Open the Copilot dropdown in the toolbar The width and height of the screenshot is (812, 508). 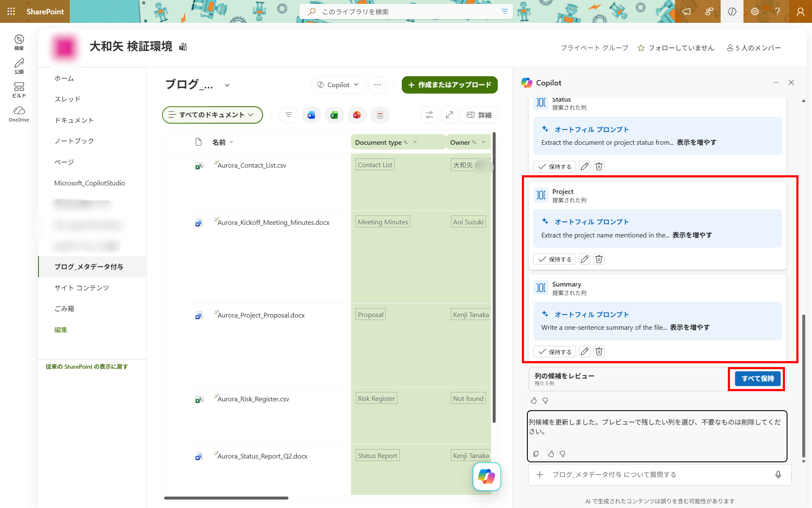pos(339,85)
